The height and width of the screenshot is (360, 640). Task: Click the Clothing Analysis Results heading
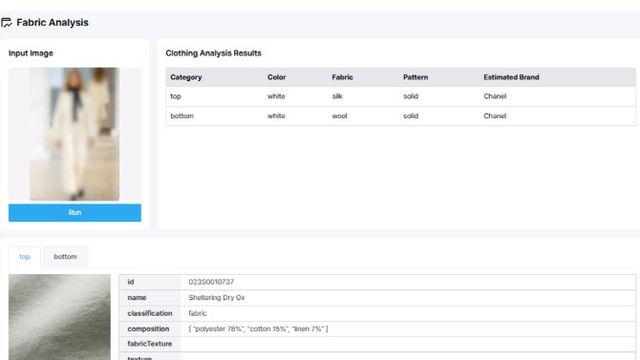click(213, 53)
